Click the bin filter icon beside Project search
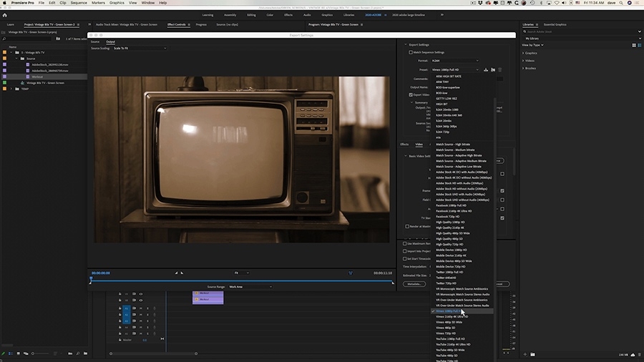 pos(58,39)
